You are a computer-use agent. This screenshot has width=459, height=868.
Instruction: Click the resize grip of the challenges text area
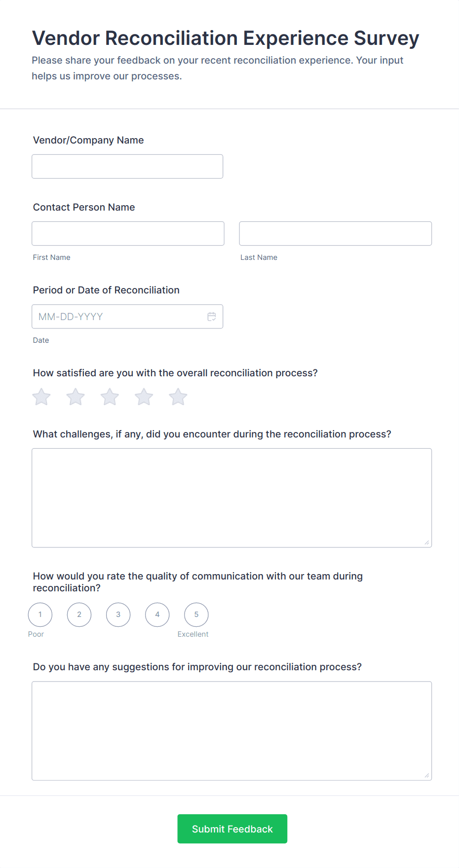[x=426, y=542]
